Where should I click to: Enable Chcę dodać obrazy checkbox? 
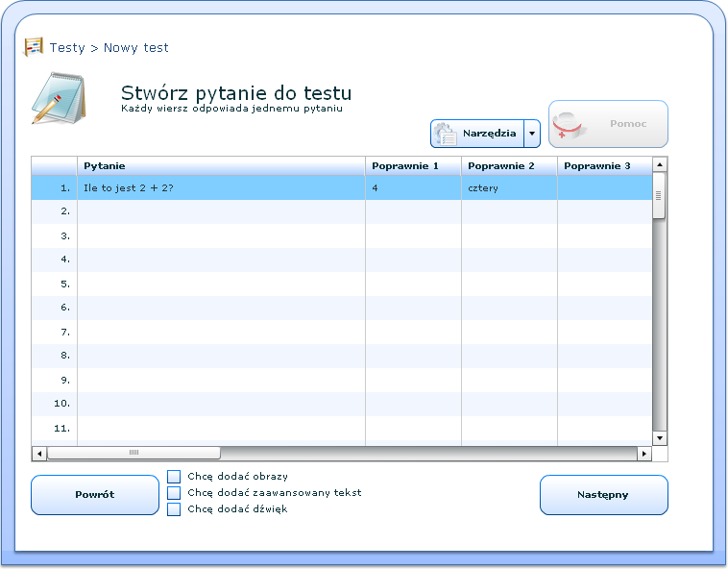tap(174, 477)
